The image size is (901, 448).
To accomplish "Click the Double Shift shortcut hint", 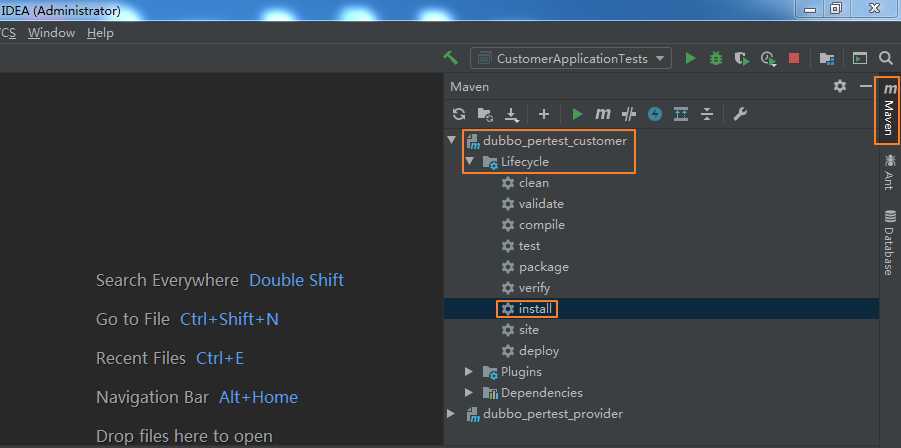I will click(297, 280).
